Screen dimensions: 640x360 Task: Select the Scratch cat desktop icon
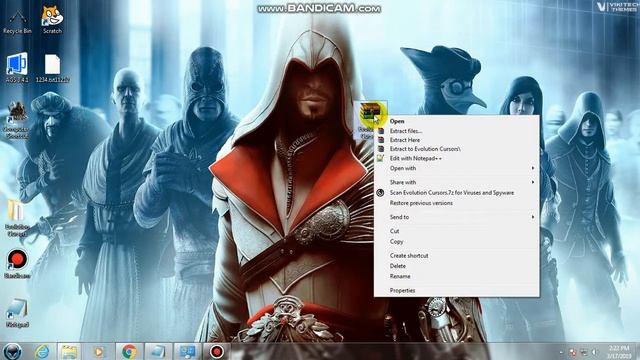pyautogui.click(x=52, y=19)
